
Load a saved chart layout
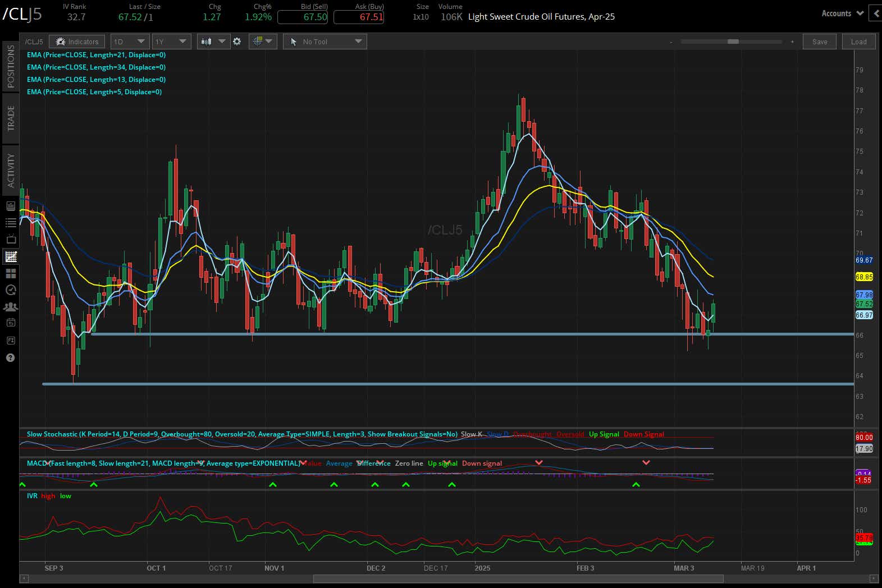(858, 42)
